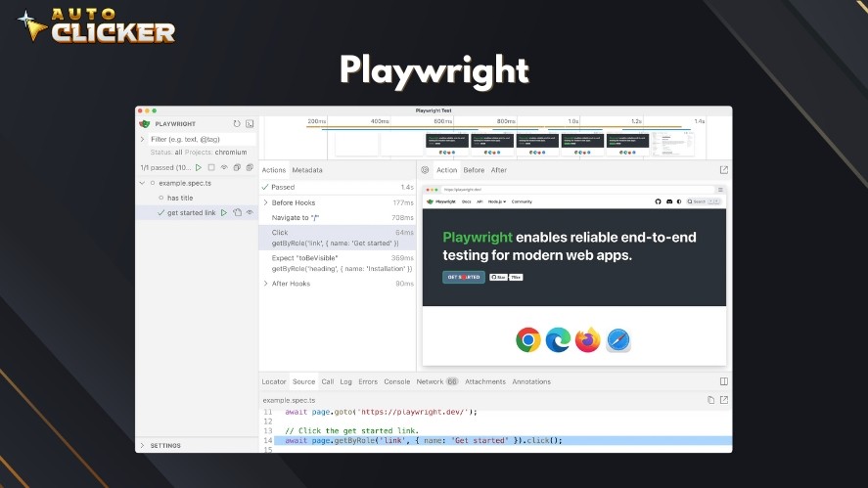Screen dimensions: 868x488
Task: Expand the After Hooks action
Action: [266, 284]
